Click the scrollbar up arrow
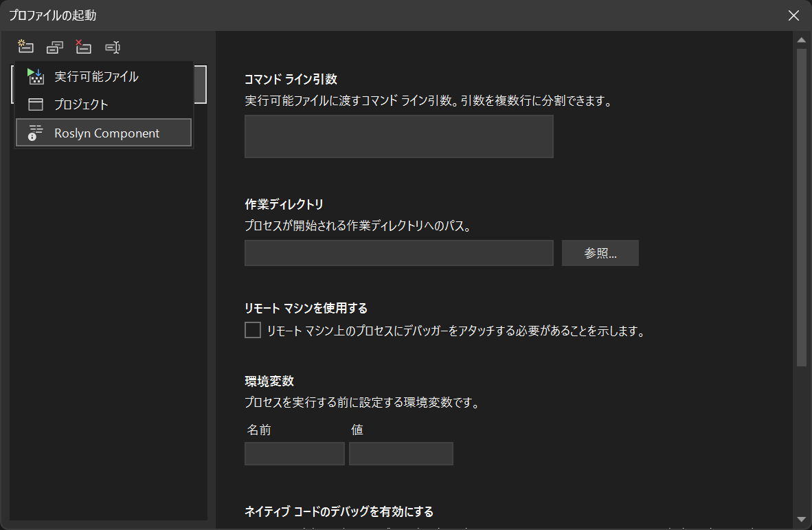The image size is (812, 530). coord(802,40)
